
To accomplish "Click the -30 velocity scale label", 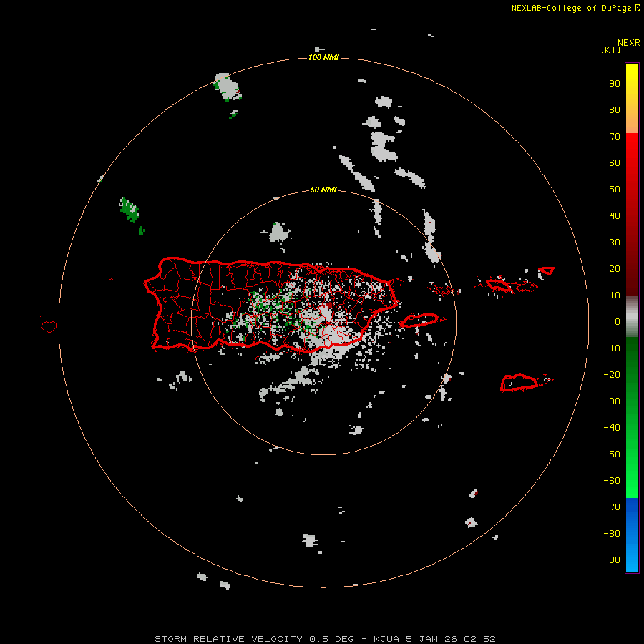I will pyautogui.click(x=612, y=401).
